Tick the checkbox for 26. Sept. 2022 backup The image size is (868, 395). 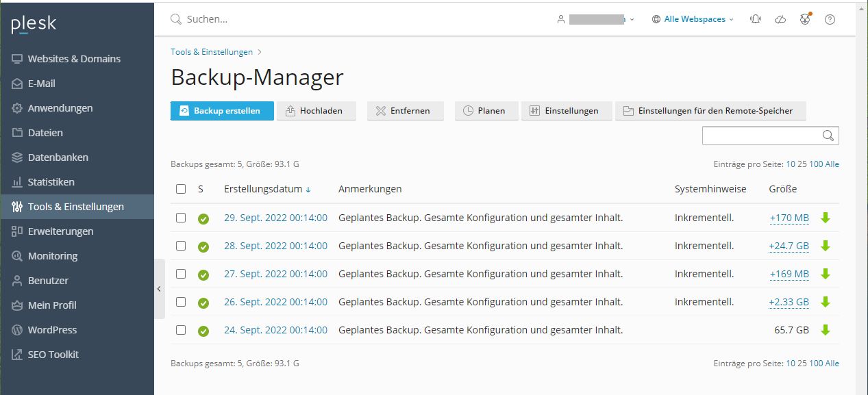tap(181, 302)
